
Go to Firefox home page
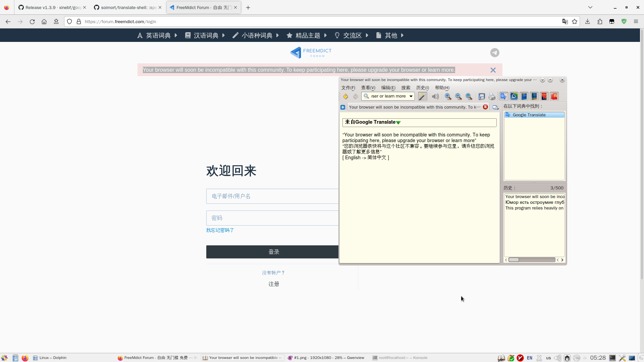tap(44, 21)
